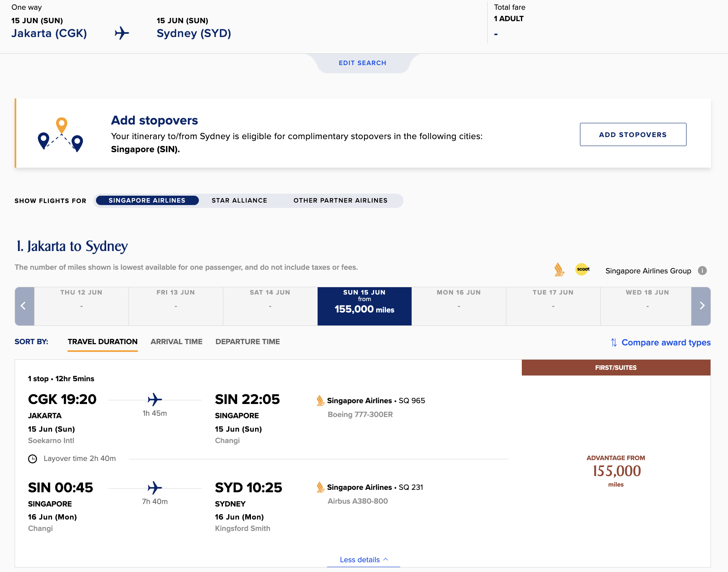Image resolution: width=728 pixels, height=572 pixels.
Task: Choose the 155,000 miles Advantage fare
Action: 616,471
